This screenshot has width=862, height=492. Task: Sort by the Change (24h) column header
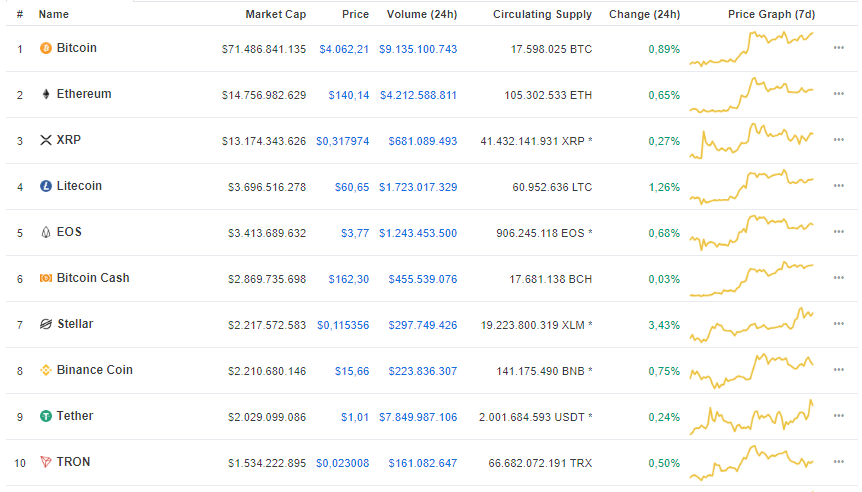click(644, 14)
